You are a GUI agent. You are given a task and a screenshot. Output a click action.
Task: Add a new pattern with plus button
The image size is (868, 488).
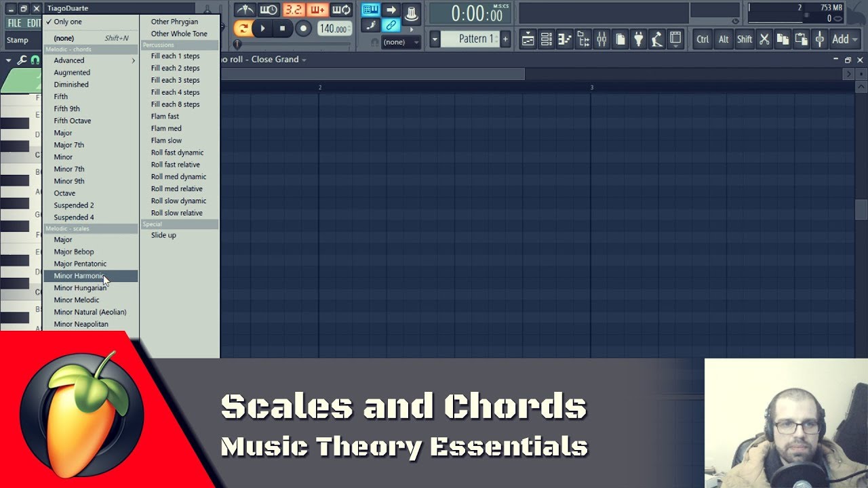coord(505,39)
